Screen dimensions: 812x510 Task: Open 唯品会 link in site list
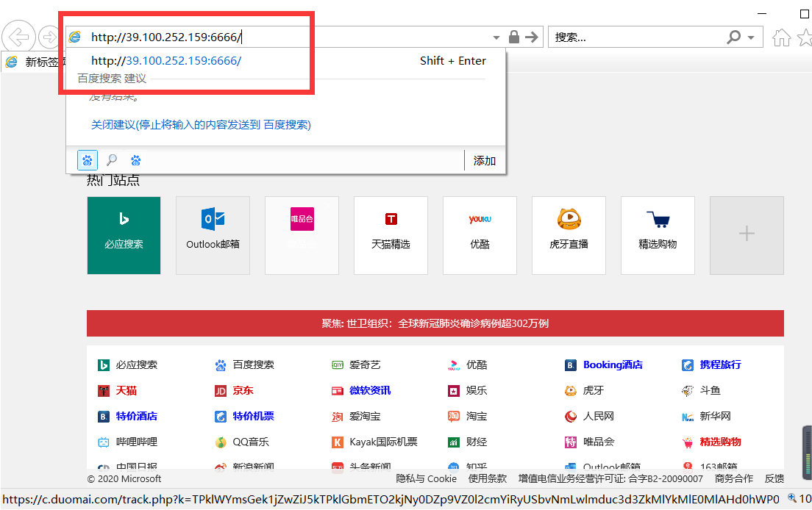599,442
